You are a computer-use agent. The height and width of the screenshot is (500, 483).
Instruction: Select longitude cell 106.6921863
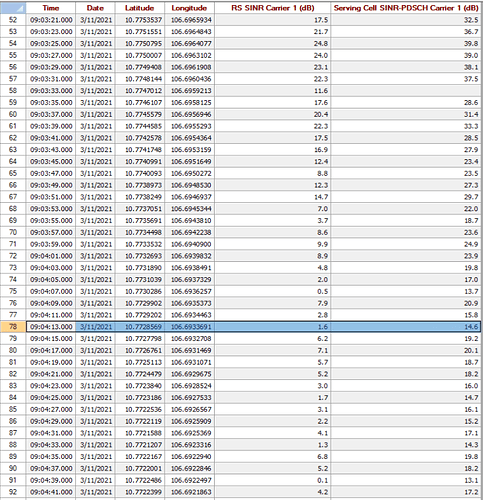(189, 492)
